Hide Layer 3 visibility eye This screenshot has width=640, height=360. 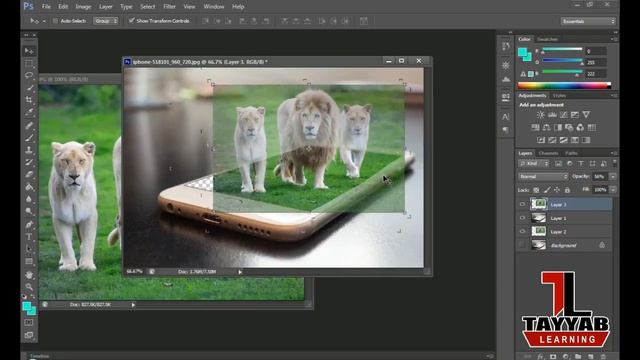(x=522, y=204)
